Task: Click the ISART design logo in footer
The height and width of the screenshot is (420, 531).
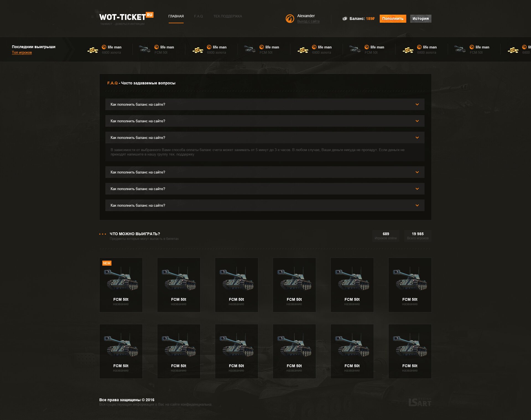Action: pyautogui.click(x=420, y=402)
